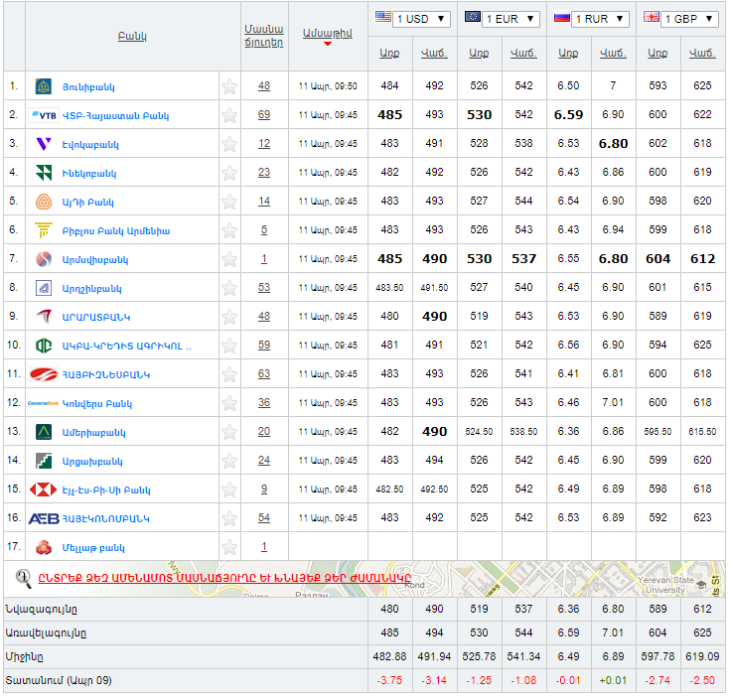Open the 1 USD currency dropdown
Image resolution: width=730 pixels, height=700 pixels.
click(x=412, y=19)
